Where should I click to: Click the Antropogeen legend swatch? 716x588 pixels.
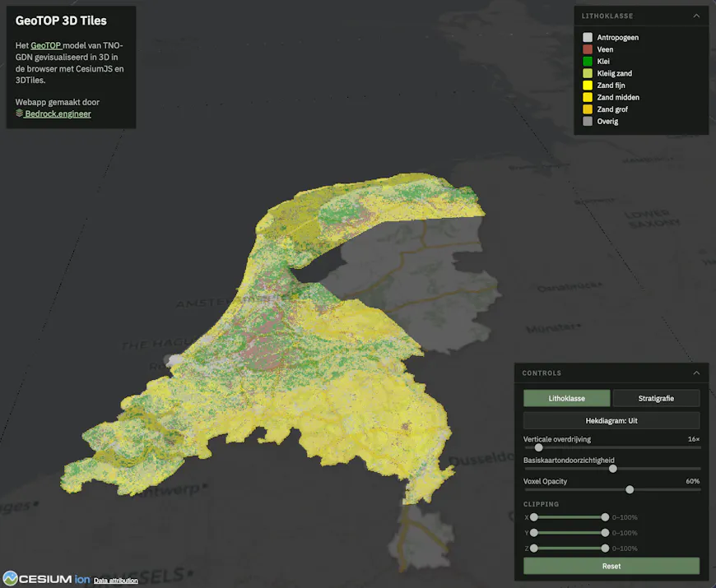[x=587, y=36]
